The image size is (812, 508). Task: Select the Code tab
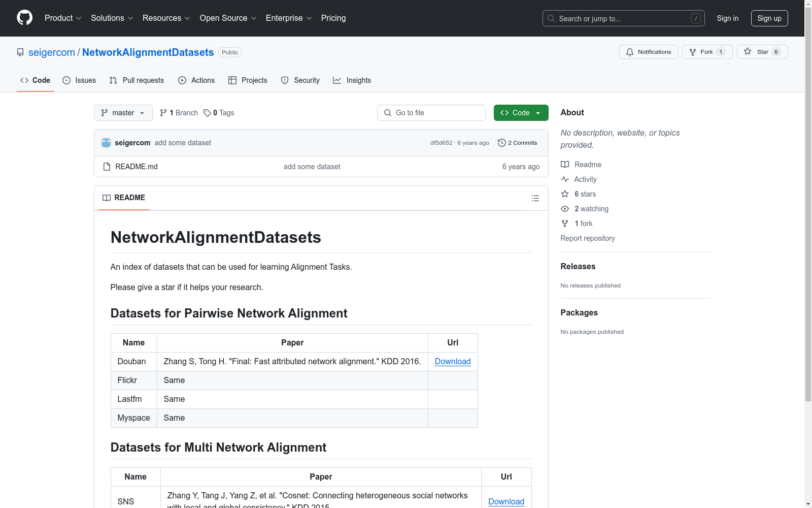[36, 80]
